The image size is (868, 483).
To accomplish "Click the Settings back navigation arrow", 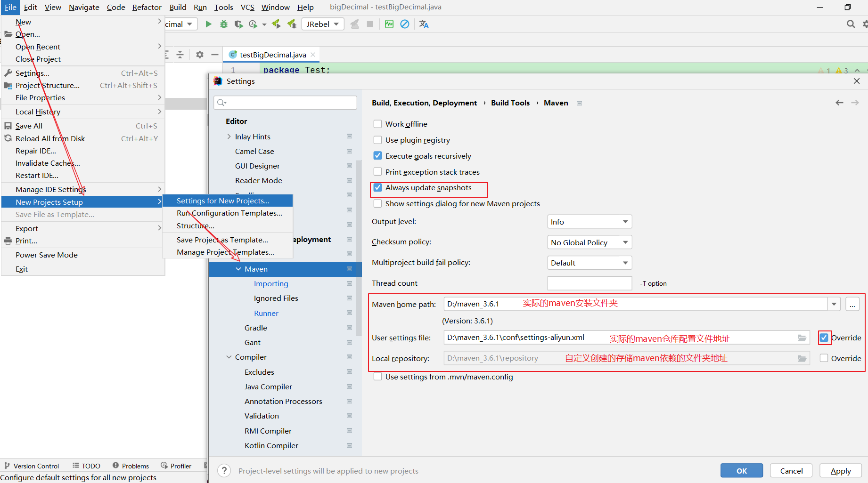I will click(839, 103).
